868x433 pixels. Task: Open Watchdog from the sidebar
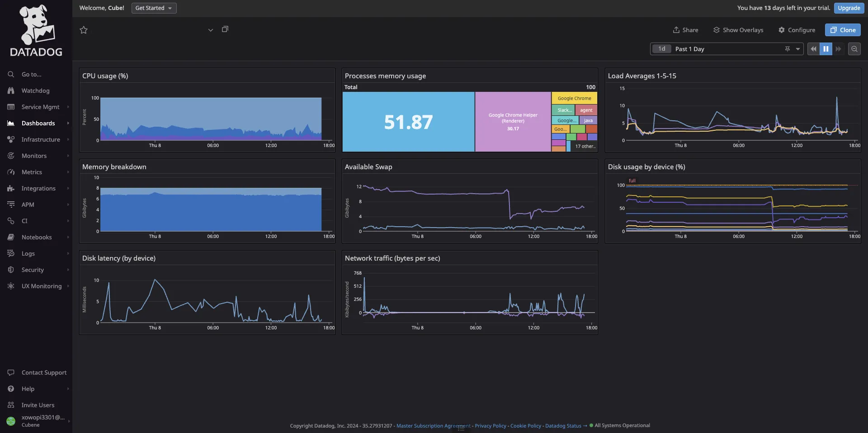coord(35,90)
